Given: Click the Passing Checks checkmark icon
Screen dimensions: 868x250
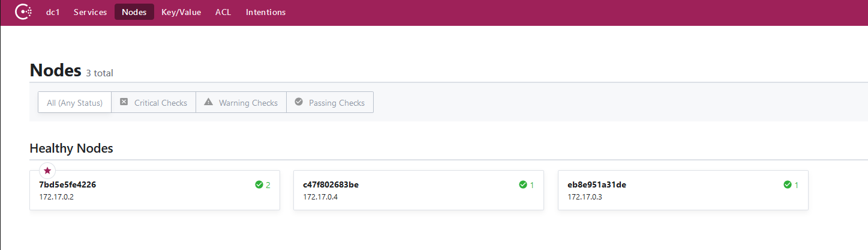Looking at the screenshot, I should click(299, 102).
